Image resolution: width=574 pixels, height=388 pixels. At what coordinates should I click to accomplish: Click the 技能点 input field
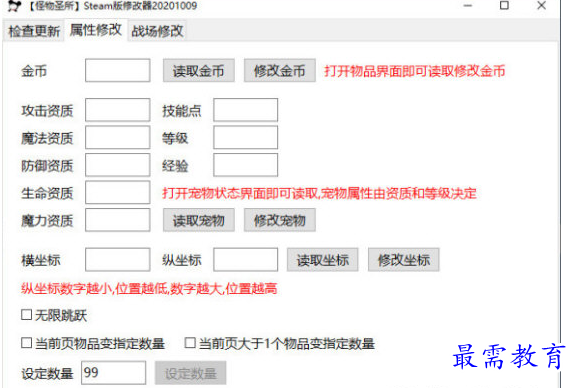tap(246, 110)
